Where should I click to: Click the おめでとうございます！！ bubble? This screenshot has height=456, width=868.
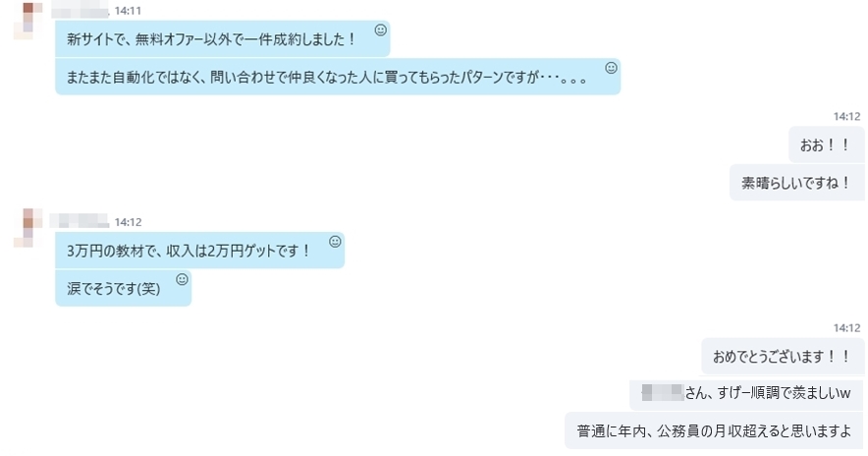point(783,357)
